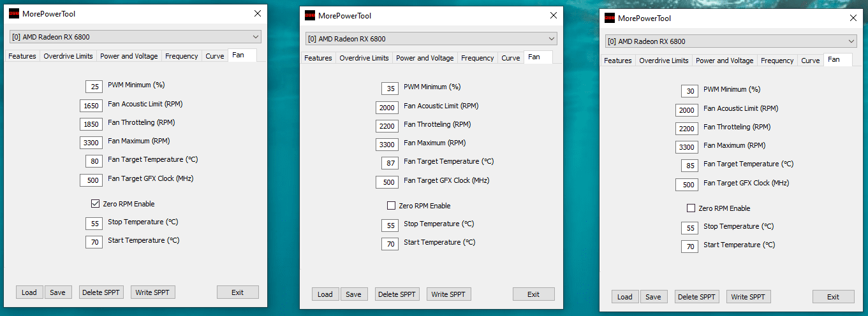Click Write SPPT in left window

click(x=153, y=292)
